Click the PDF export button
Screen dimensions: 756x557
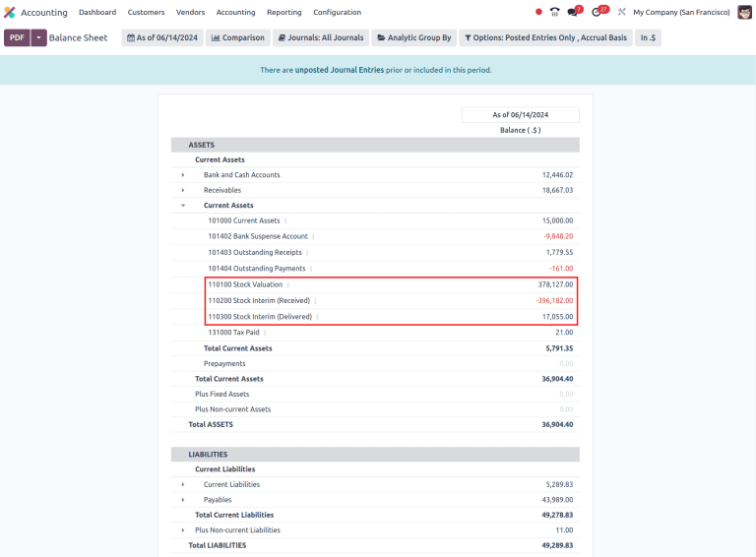tap(17, 37)
